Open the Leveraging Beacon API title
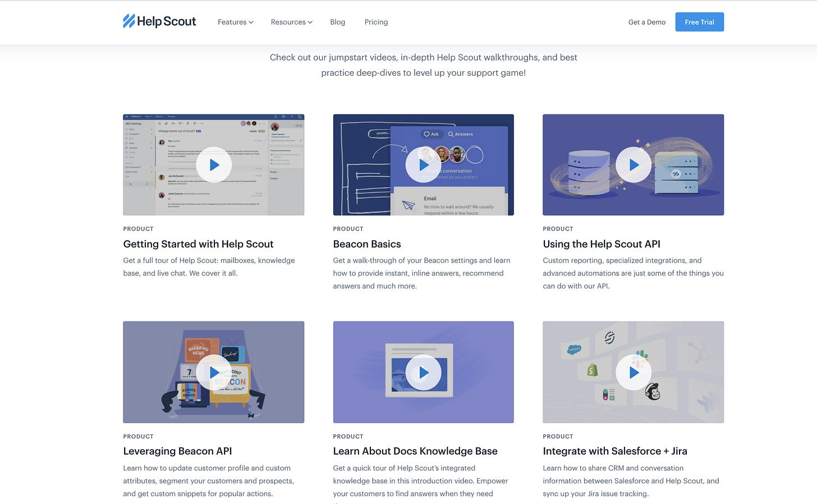Screen dimensions: 817x504 [177, 451]
